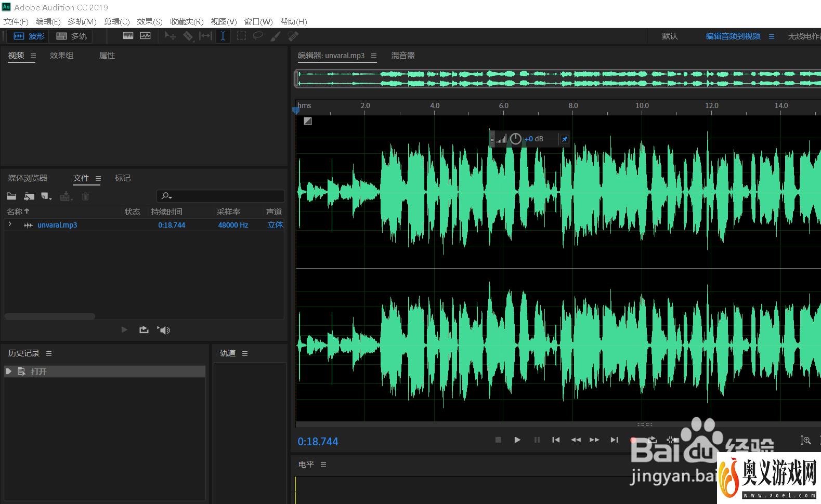Sort files by Duration (持续时间) column
Screen dimensions: 821x504
(166, 211)
